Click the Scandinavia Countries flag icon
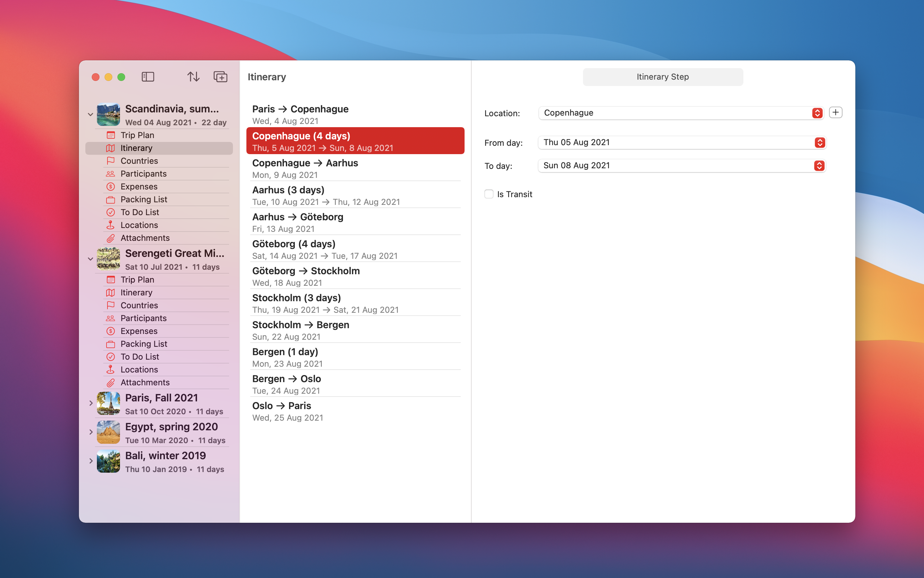The image size is (924, 578). (111, 161)
